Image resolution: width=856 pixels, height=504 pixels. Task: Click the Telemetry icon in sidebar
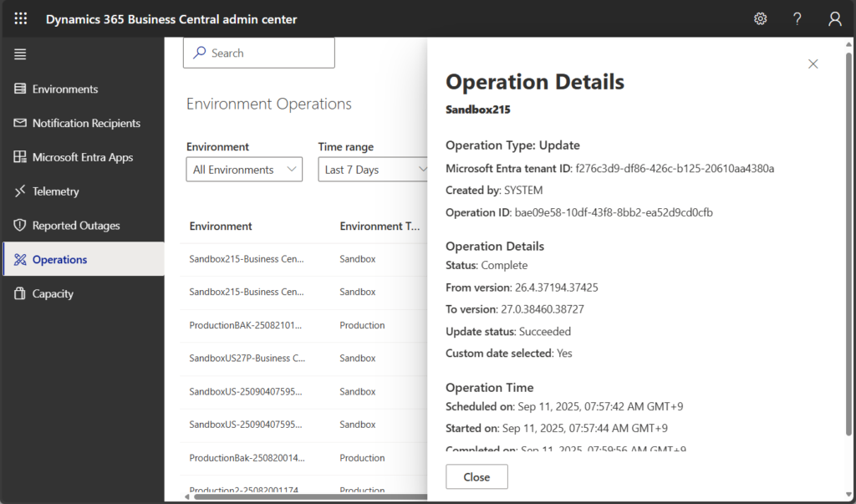coord(20,191)
